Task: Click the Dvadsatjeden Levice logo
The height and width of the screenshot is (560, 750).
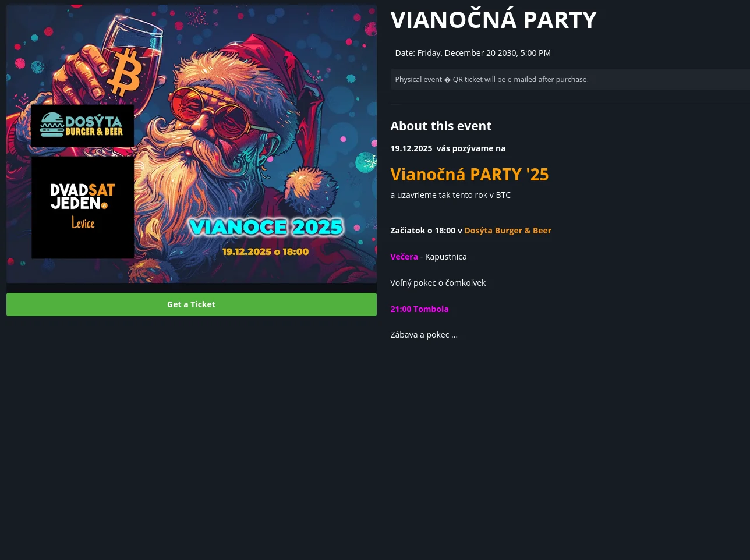Action: [83, 207]
